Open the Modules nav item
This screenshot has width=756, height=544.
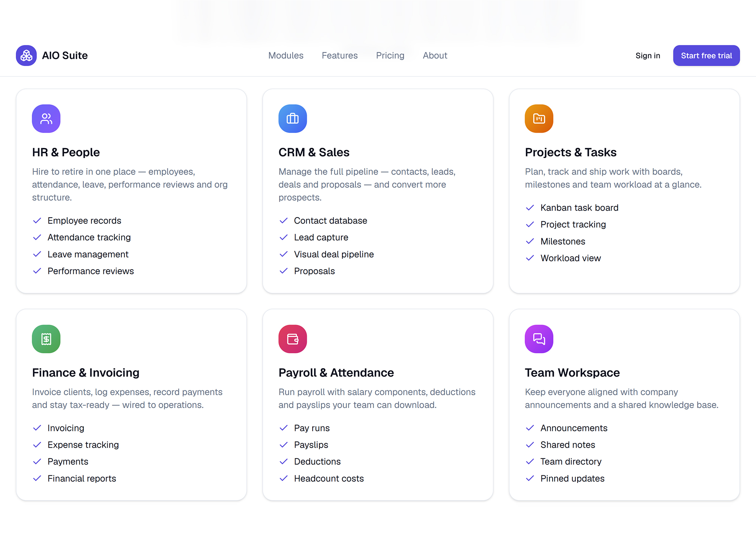pos(286,56)
